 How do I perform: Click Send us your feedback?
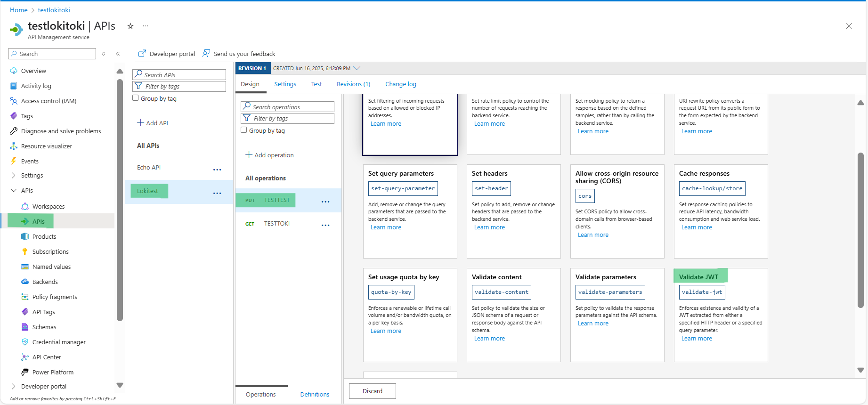tap(239, 54)
